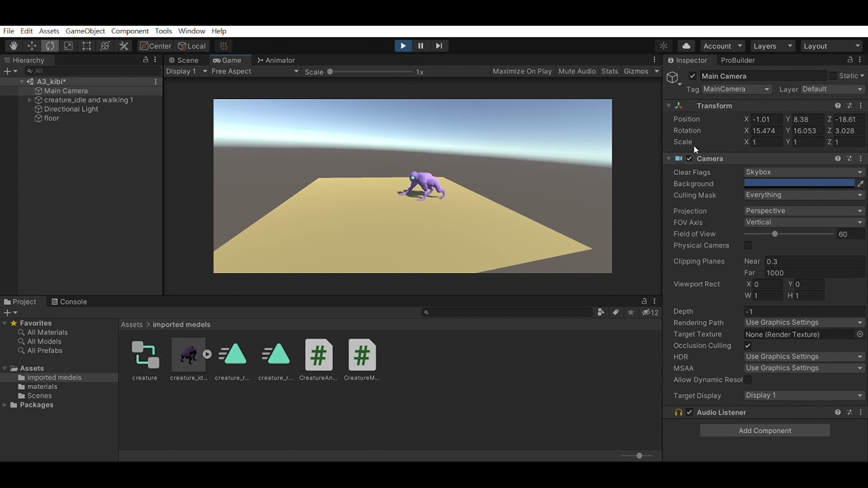
Task: Open the Layer Default dropdown
Action: pos(833,89)
